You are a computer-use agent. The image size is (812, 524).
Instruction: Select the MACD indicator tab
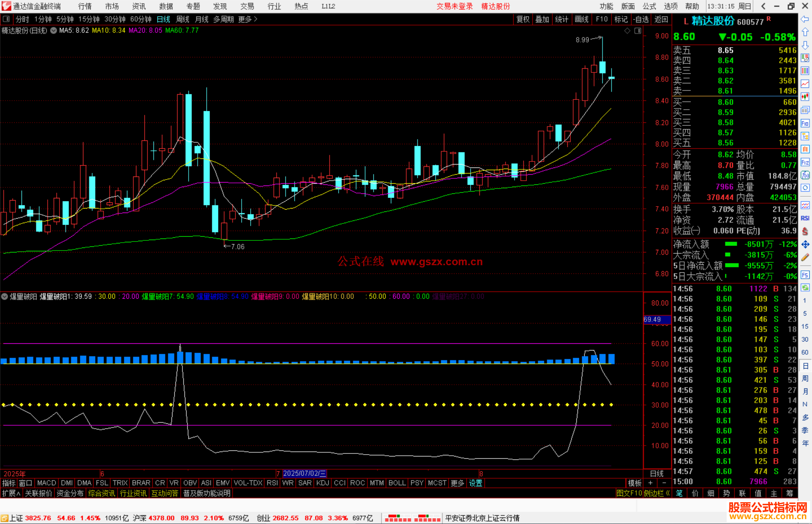click(x=47, y=483)
